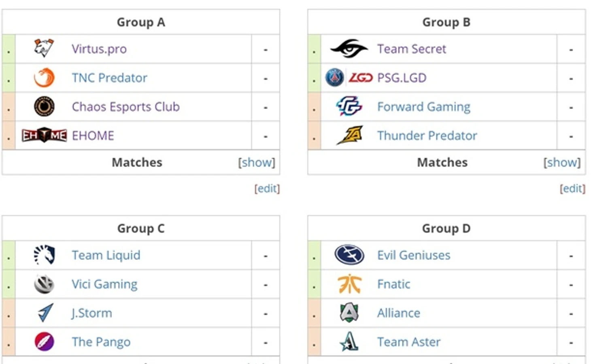This screenshot has width=591, height=364.
Task: Click The Pango team name
Action: [x=101, y=342]
